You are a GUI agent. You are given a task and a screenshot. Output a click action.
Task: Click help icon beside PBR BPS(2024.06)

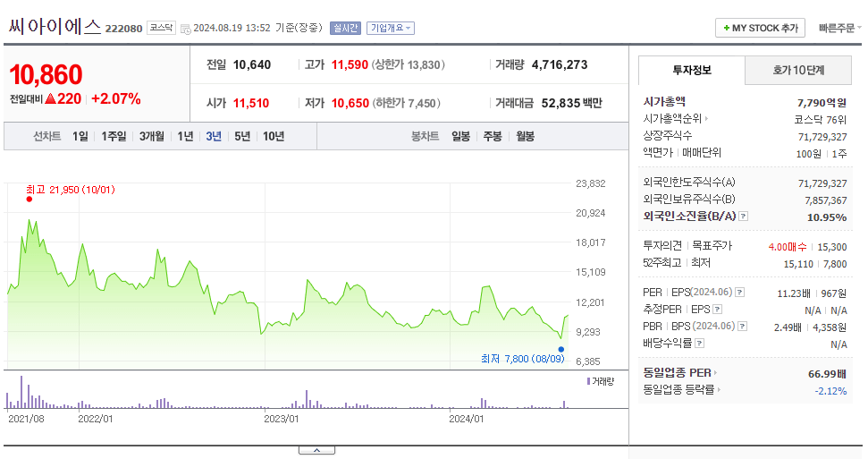743,327
